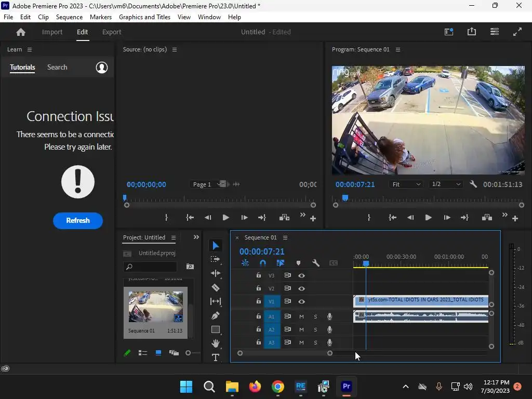Toggle lock on track V3
The width and height of the screenshot is (532, 399).
click(259, 275)
